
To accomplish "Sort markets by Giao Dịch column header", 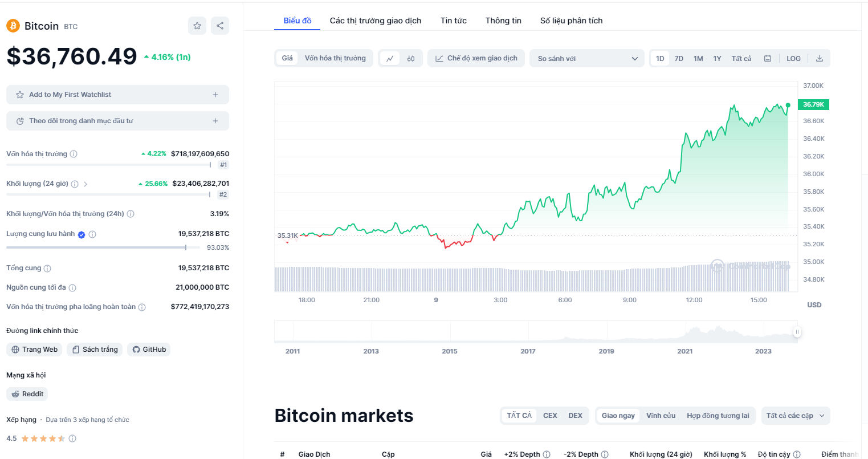I will (x=314, y=454).
